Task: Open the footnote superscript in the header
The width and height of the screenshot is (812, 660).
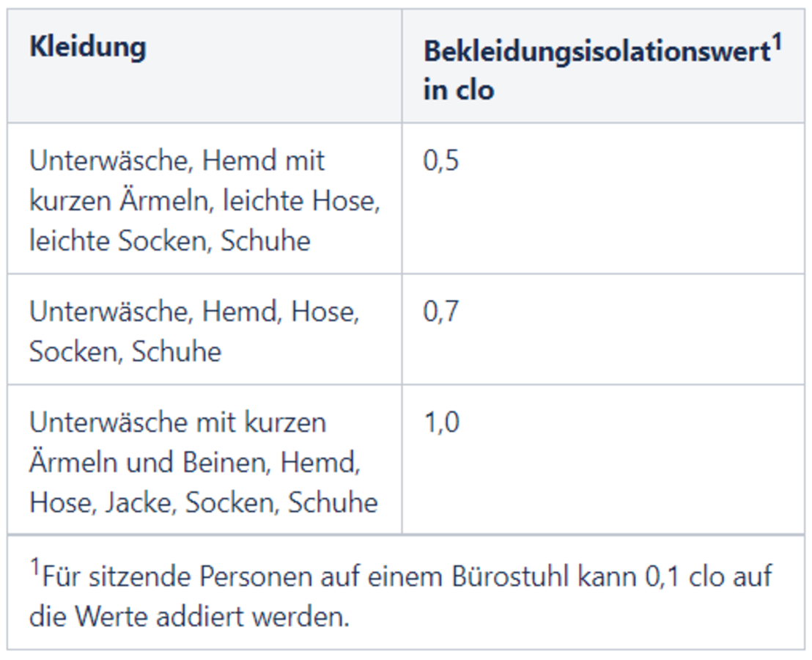Action: click(x=777, y=45)
